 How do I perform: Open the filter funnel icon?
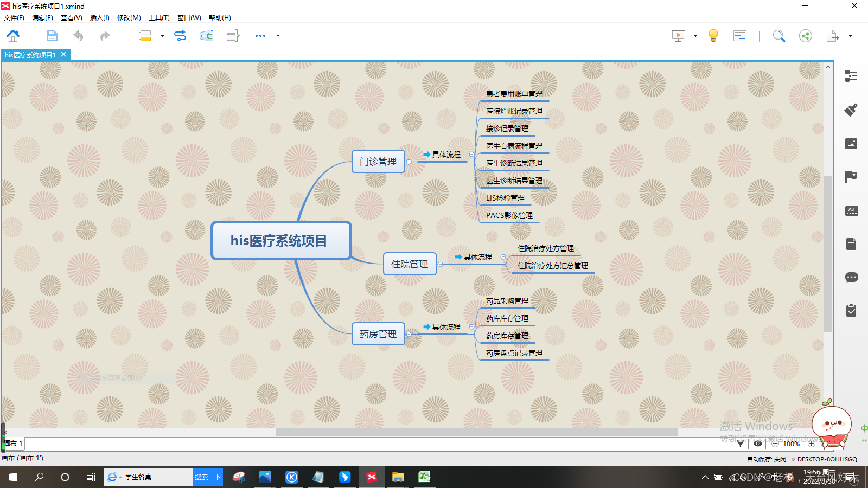(x=741, y=444)
